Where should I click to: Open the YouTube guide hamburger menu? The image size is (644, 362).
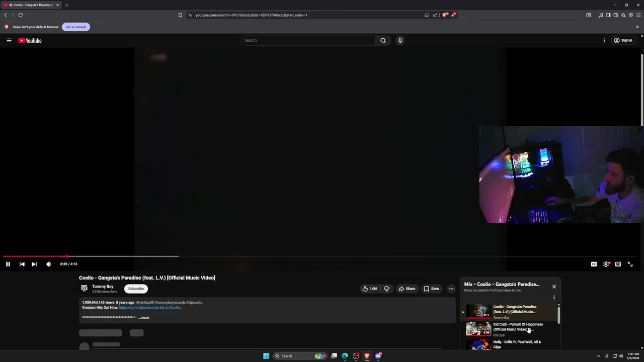(9, 40)
